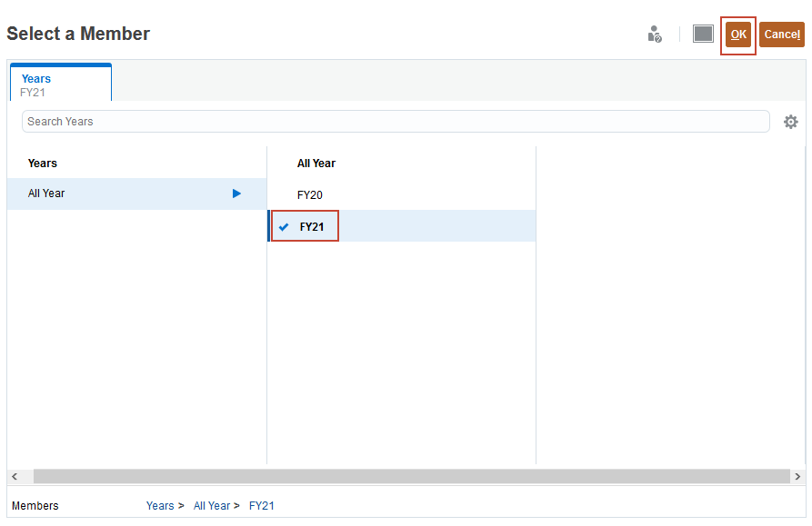812x526 pixels.
Task: Click the Select a Member title
Action: (78, 34)
